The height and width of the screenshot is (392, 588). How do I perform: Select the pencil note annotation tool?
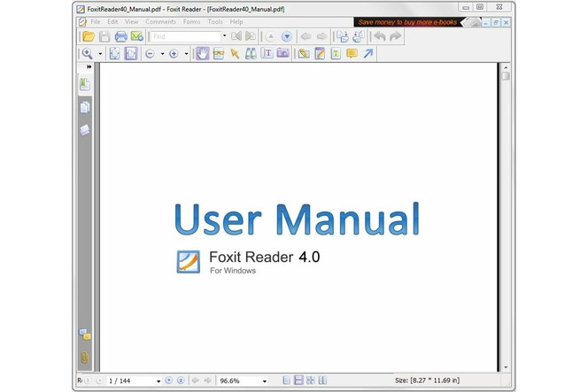tap(320, 54)
